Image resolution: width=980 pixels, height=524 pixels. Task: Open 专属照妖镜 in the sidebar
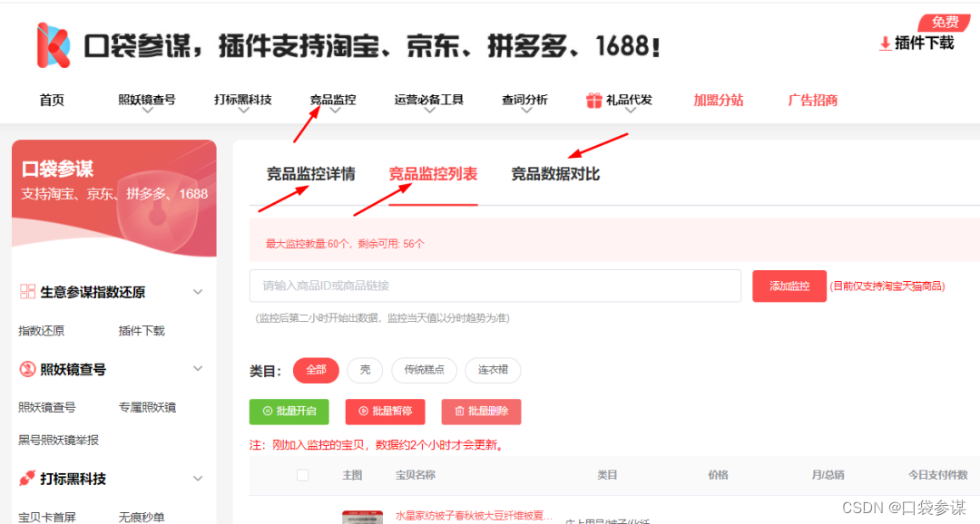pyautogui.click(x=148, y=407)
